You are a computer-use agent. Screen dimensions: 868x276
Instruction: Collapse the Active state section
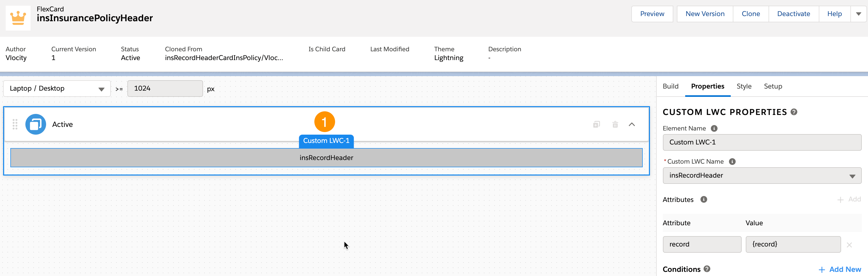pyautogui.click(x=632, y=124)
